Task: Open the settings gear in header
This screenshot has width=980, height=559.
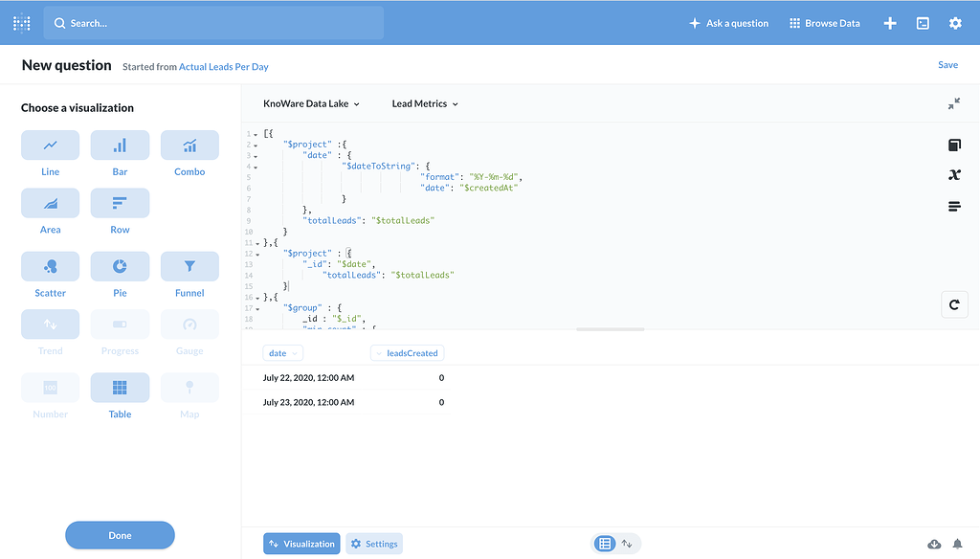Action: coord(955,23)
